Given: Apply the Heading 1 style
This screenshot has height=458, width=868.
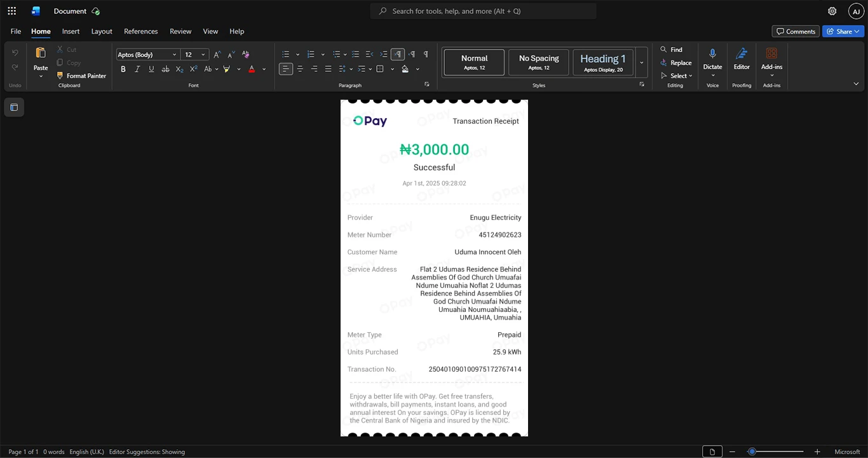Looking at the screenshot, I should point(603,62).
